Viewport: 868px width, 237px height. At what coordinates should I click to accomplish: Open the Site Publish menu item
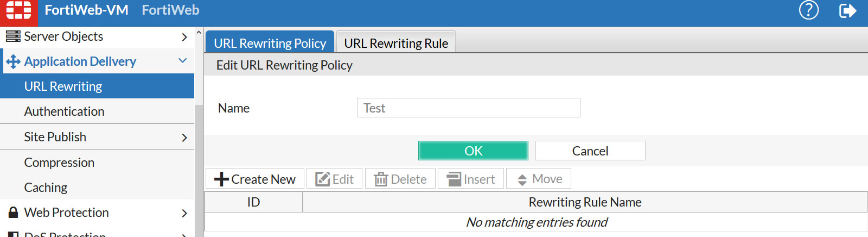tap(97, 136)
